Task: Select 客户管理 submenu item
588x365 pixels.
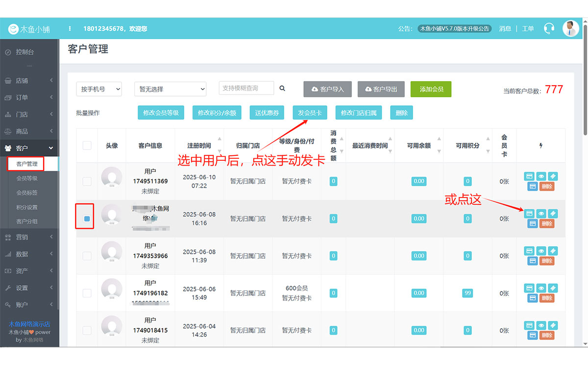Action: click(x=27, y=164)
